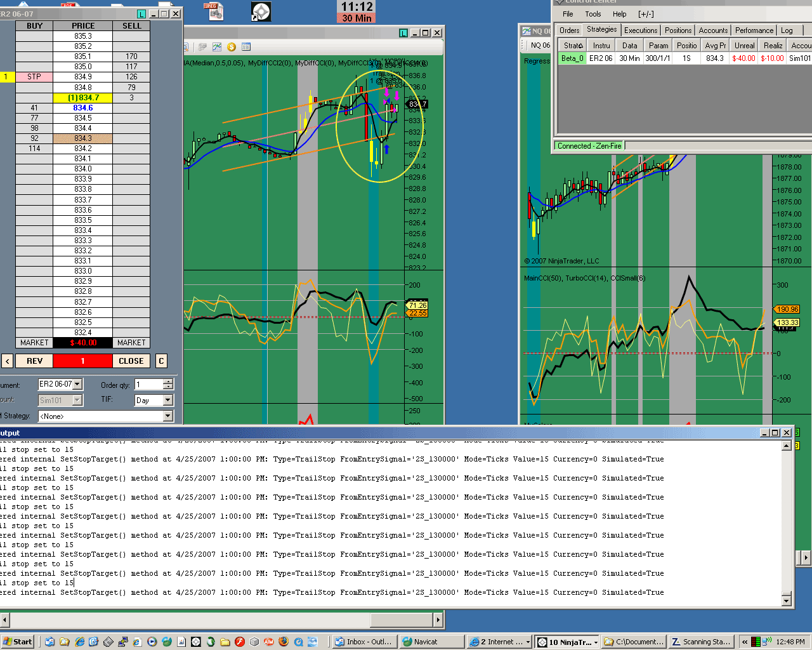Click the buy size 114 cell
Screen dimensions: 812x650
(34, 149)
